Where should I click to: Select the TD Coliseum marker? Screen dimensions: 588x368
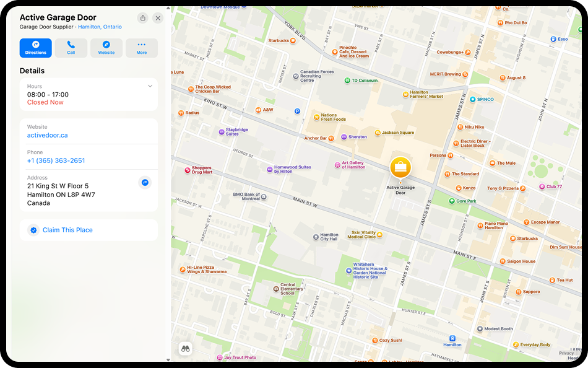point(347,81)
